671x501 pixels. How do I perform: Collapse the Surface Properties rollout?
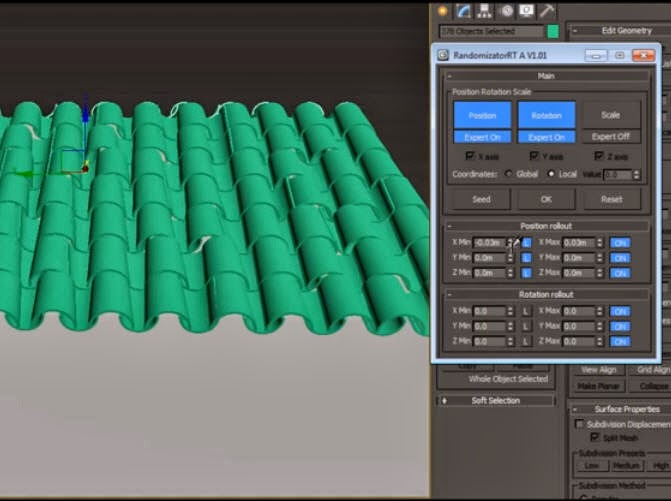click(x=621, y=409)
